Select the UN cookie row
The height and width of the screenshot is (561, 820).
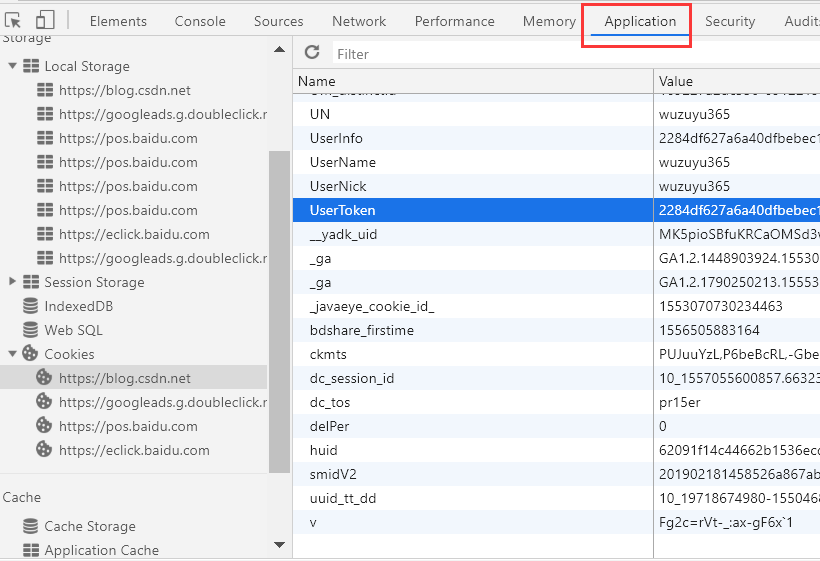pos(556,114)
